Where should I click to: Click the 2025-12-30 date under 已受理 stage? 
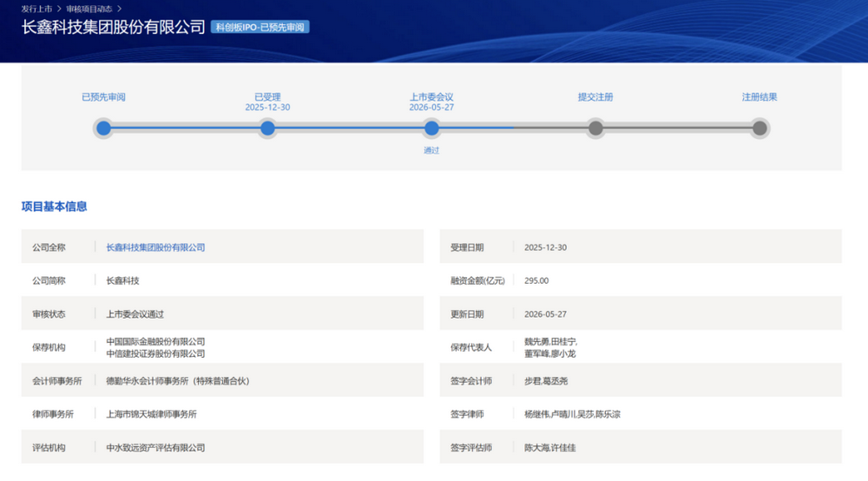point(267,108)
